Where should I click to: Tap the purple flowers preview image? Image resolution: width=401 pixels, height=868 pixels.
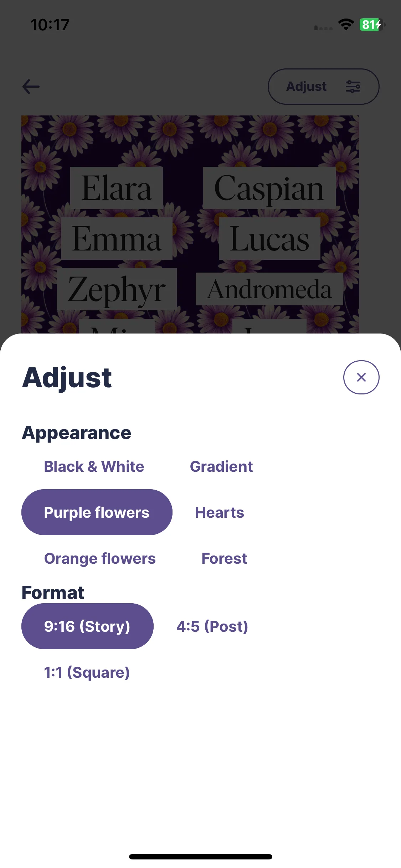(190, 224)
